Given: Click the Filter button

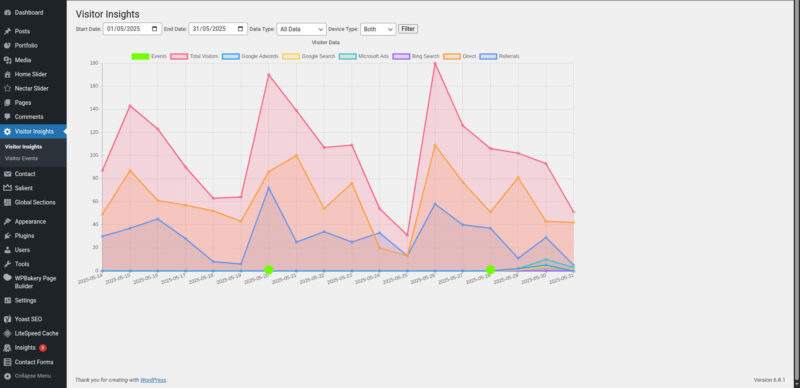Looking at the screenshot, I should tap(408, 29).
